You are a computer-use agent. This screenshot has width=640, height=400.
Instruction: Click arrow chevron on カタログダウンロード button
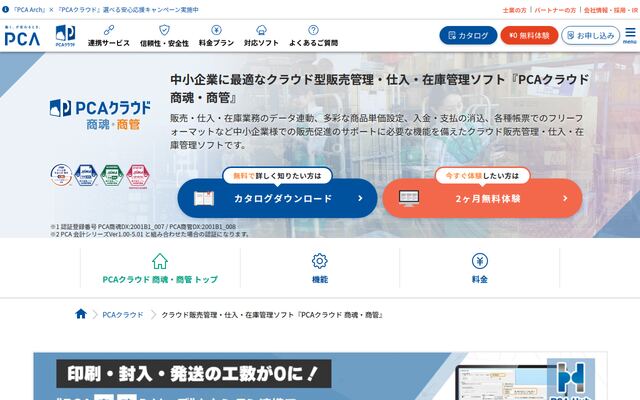point(360,198)
